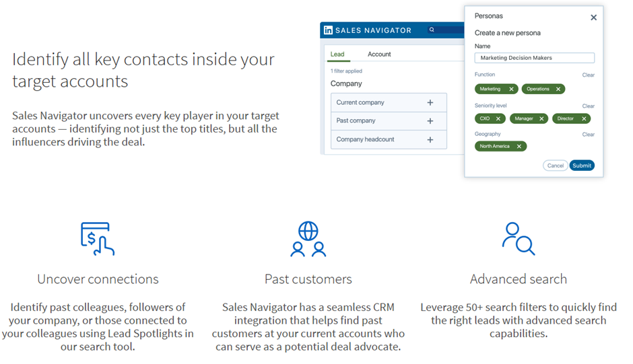633x364 pixels.
Task: Remove the Manager seniority tag
Action: 541,118
